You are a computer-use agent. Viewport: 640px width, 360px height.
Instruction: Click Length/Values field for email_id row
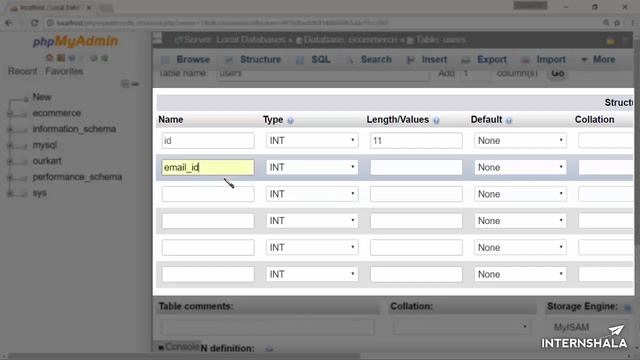coord(416,167)
